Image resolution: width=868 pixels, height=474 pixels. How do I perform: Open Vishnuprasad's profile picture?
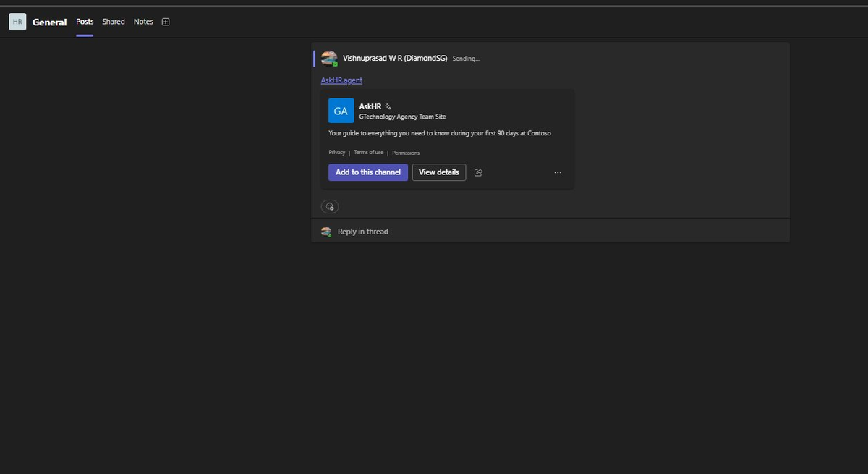329,58
